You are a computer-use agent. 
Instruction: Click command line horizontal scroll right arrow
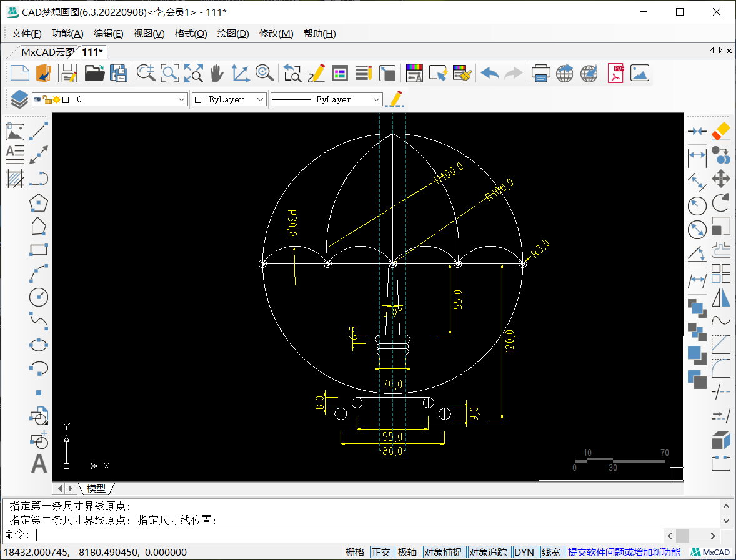(712, 536)
